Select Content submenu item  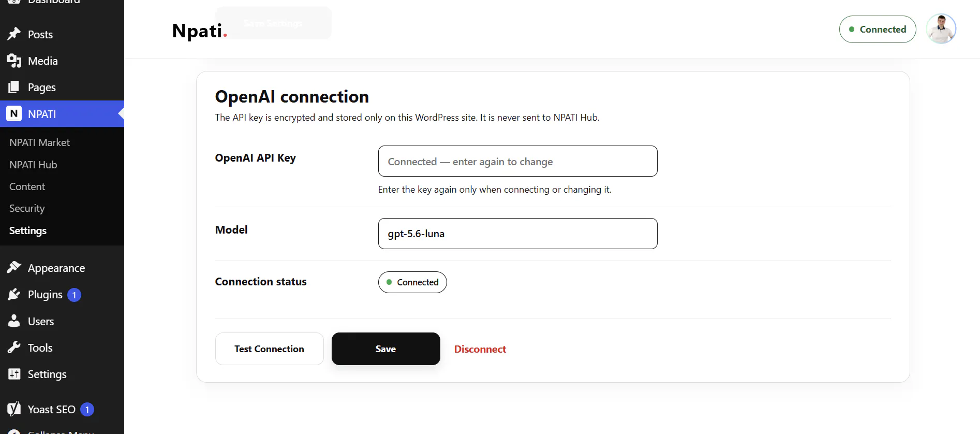[x=27, y=186]
